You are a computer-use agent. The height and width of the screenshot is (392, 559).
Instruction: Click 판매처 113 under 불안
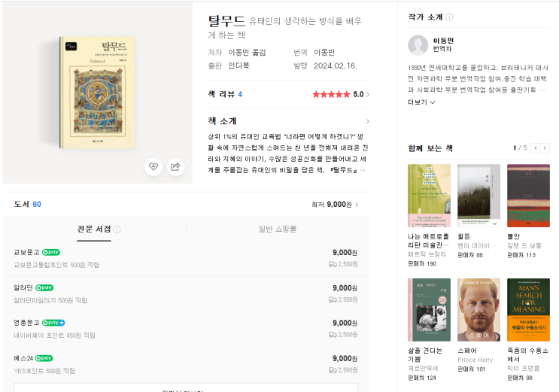click(x=521, y=255)
